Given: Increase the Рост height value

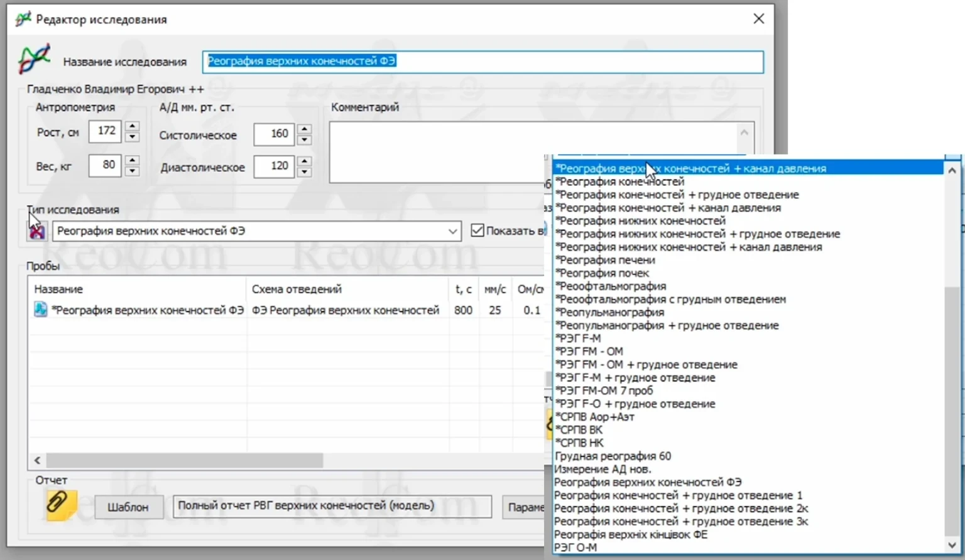Looking at the screenshot, I should click(x=132, y=126).
